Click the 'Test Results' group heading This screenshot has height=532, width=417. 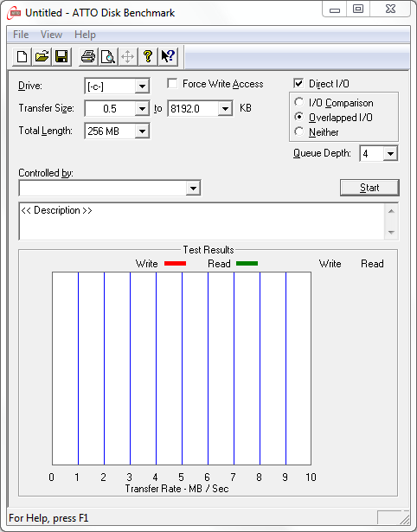coord(208,250)
